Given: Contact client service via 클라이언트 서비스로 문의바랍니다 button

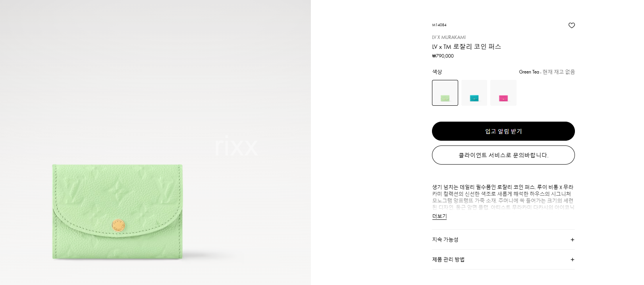Looking at the screenshot, I should click(x=503, y=155).
